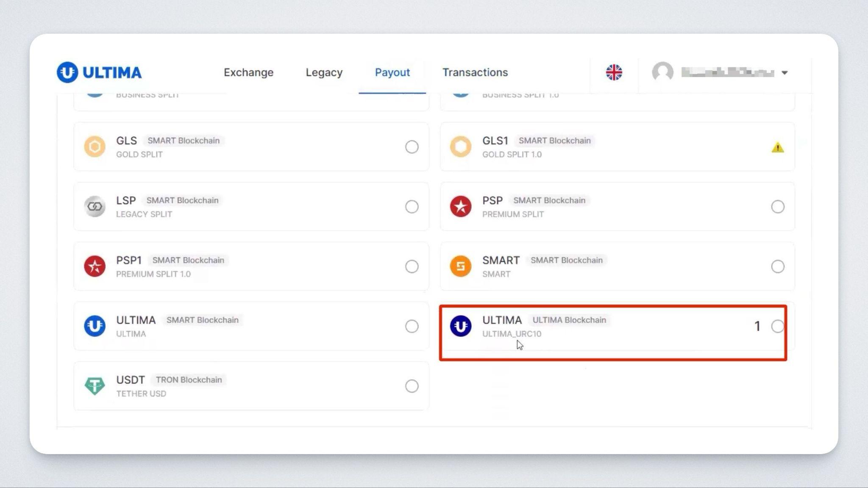The height and width of the screenshot is (488, 868).
Task: Click the Payout tab
Action: coord(392,72)
